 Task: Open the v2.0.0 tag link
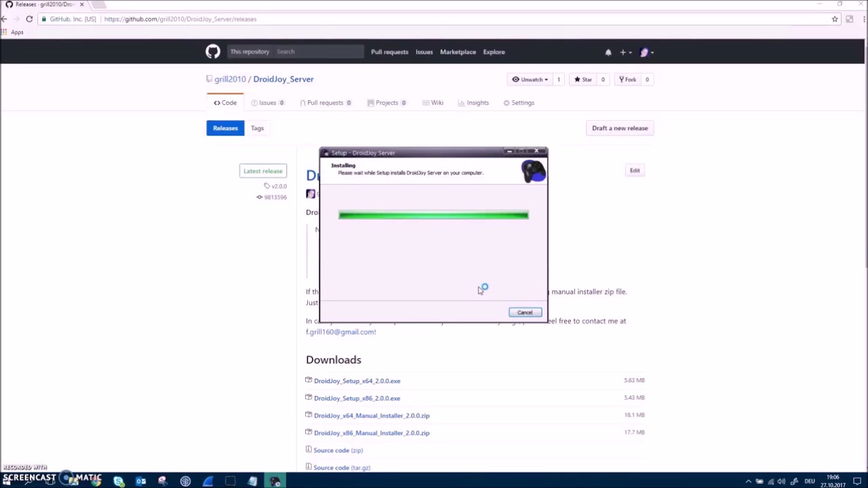[x=275, y=186]
